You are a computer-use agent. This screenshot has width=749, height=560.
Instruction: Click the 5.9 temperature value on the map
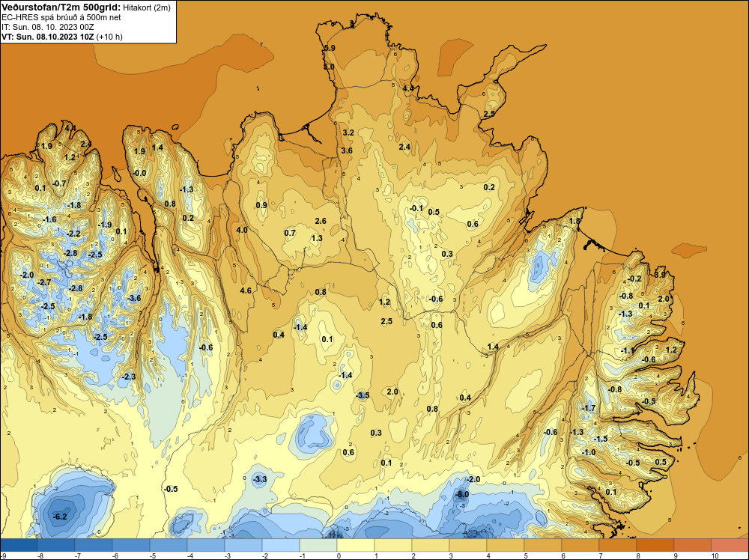point(330,48)
